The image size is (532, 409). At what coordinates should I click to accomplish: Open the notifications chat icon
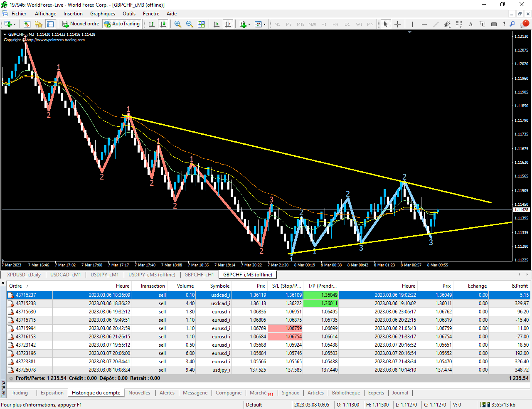[x=525, y=24]
